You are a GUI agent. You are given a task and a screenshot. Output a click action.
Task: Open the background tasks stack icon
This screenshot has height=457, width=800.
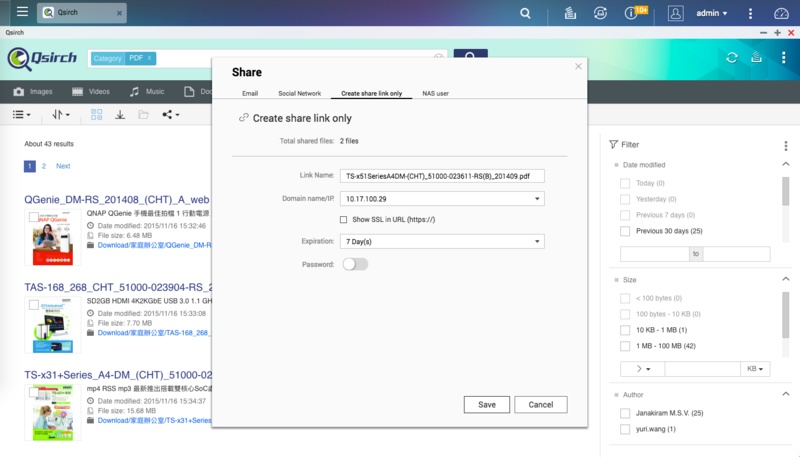570,13
